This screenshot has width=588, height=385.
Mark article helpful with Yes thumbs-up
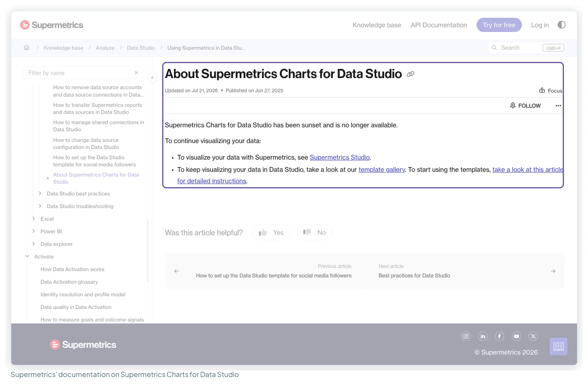271,232
